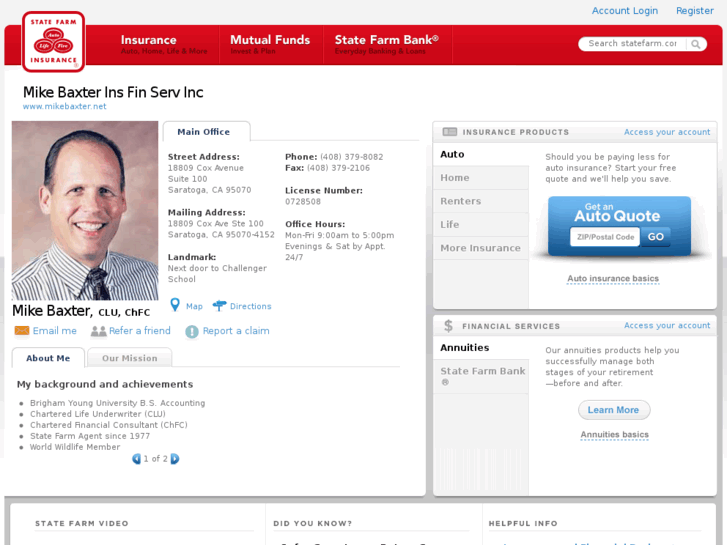Switch to the About Me tab
The width and height of the screenshot is (727, 545).
pos(48,358)
